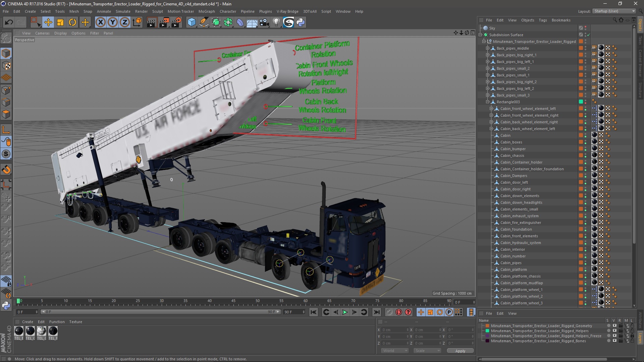The height and width of the screenshot is (362, 644).
Task: Play the animation forward
Action: [x=345, y=312]
